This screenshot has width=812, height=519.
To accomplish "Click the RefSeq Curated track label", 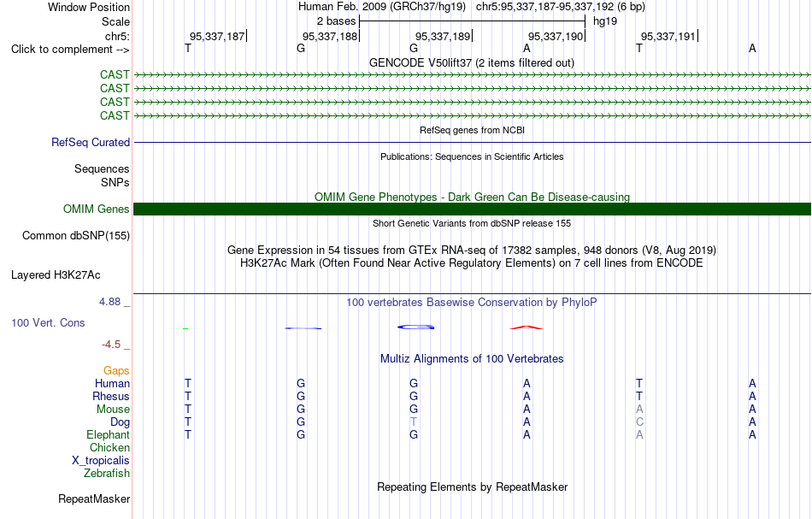I will coord(90,142).
